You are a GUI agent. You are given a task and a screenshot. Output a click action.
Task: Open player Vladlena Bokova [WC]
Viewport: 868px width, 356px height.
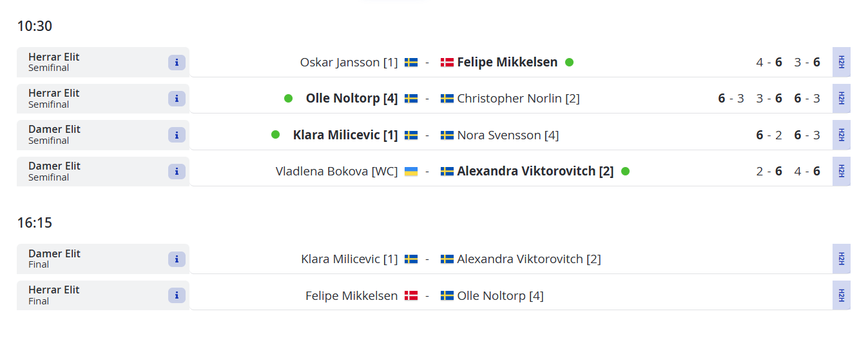coord(337,172)
